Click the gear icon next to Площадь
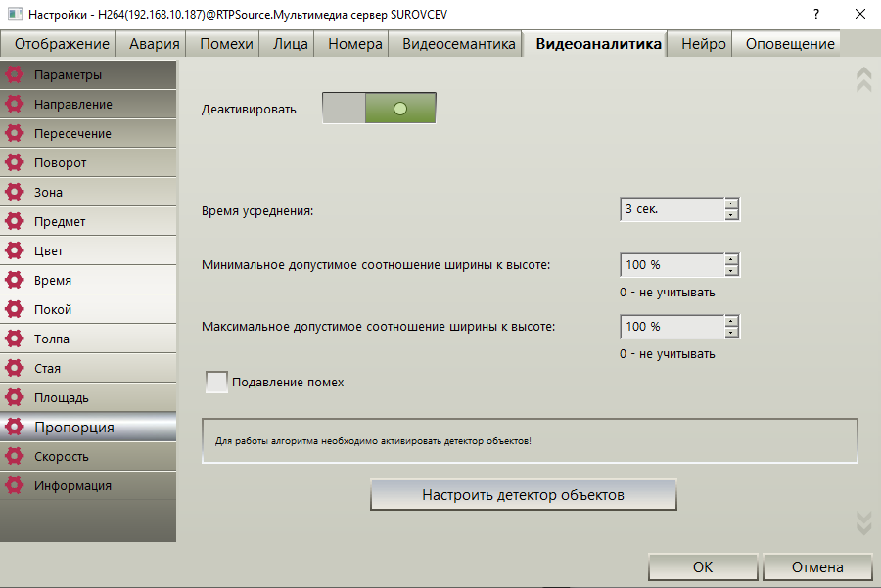Image resolution: width=881 pixels, height=588 pixels. coord(14,397)
